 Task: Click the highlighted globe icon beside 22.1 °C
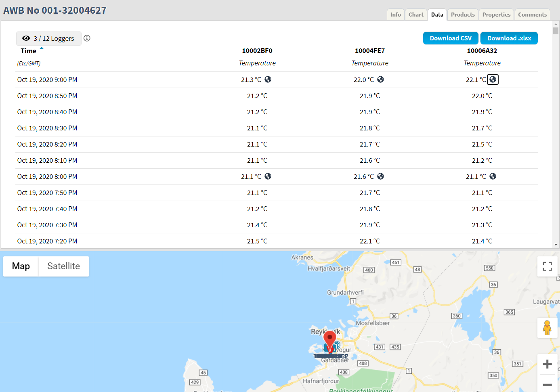[x=493, y=80]
